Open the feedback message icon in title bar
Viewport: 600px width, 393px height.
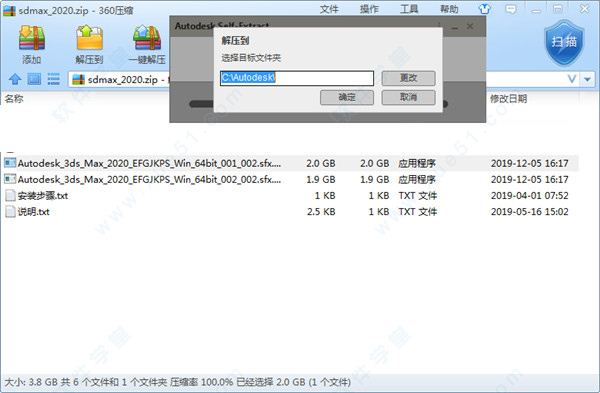coord(510,9)
